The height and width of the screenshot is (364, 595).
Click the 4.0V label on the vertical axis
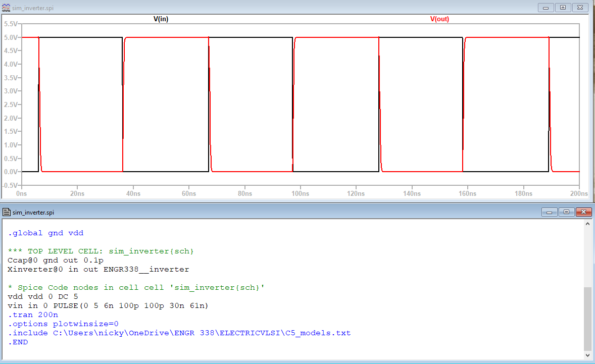[x=11, y=65]
